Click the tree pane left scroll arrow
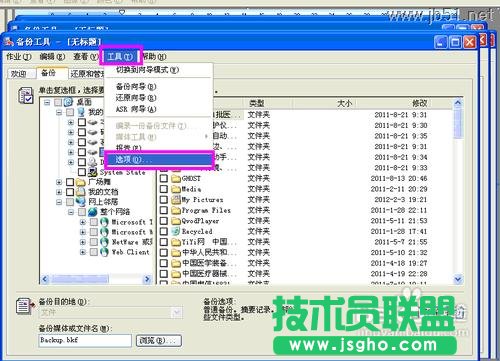Image resolution: width=500 pixels, height=361 pixels. pyautogui.click(x=45, y=279)
